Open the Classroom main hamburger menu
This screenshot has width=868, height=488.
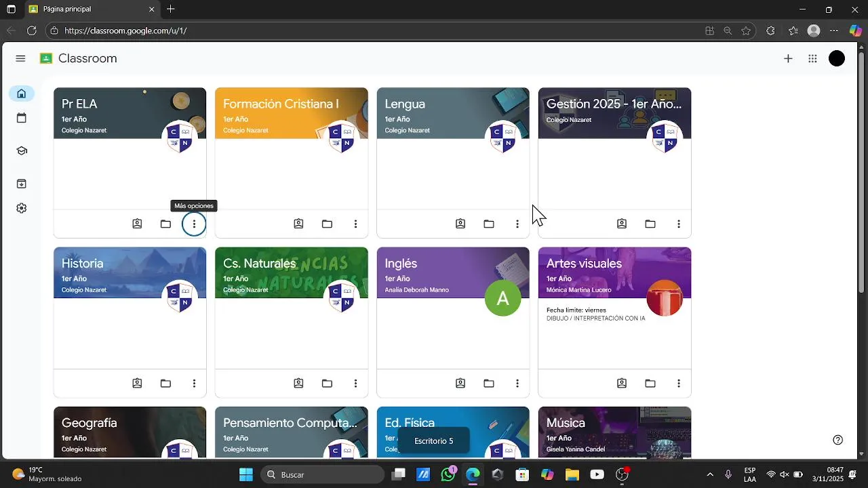click(20, 58)
